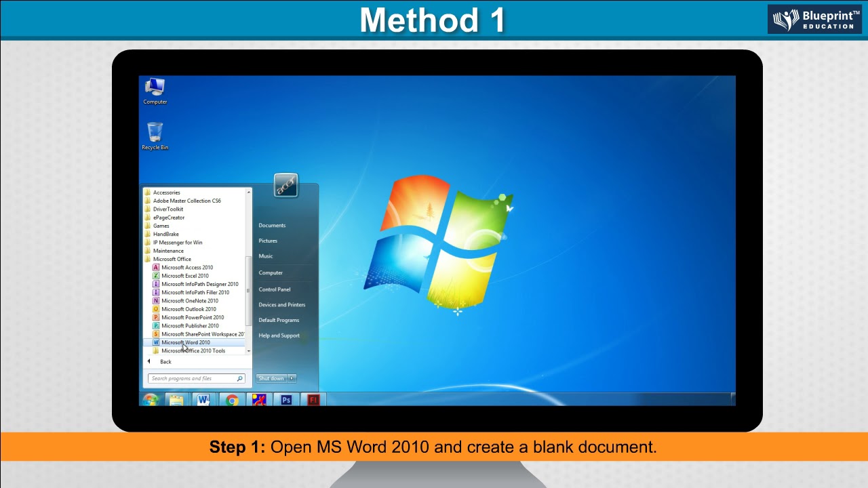This screenshot has height=488, width=868.
Task: Expand Microsoft Office 2010 Tools folder
Action: click(x=190, y=351)
